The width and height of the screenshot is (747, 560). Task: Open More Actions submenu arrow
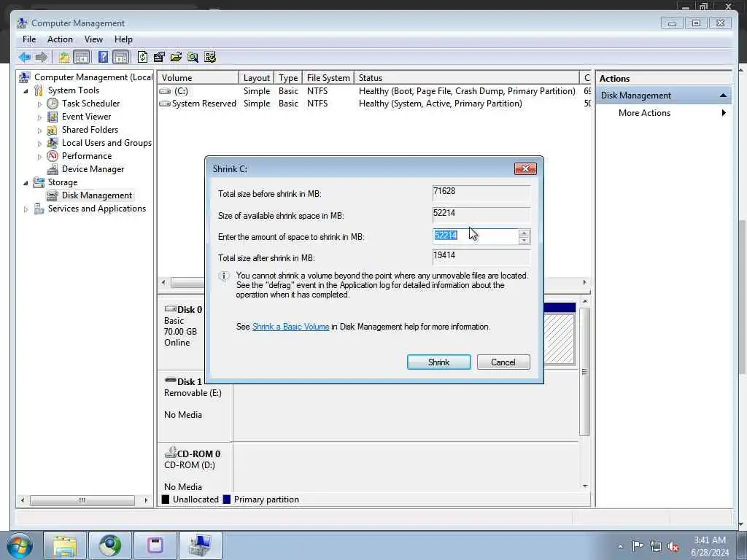coord(724,113)
